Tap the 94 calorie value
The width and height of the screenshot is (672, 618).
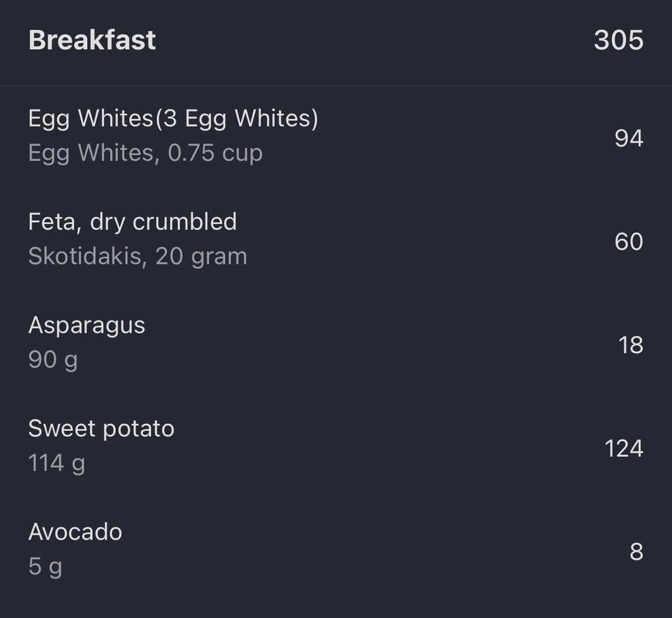[628, 138]
